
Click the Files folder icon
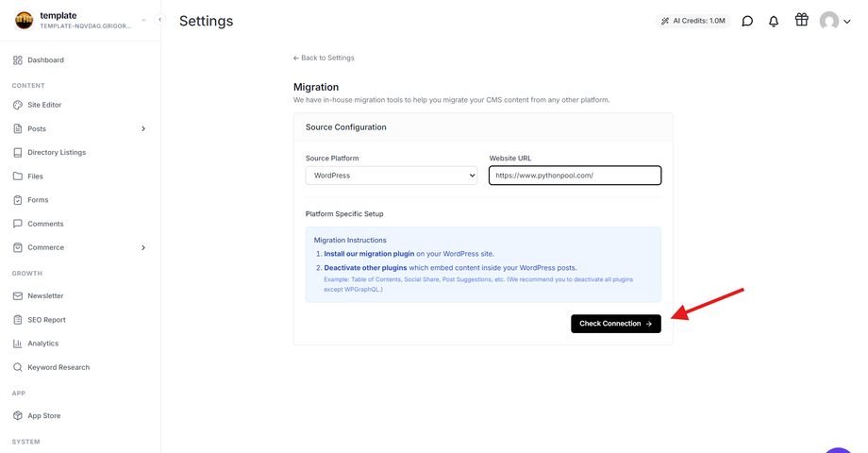click(x=18, y=176)
